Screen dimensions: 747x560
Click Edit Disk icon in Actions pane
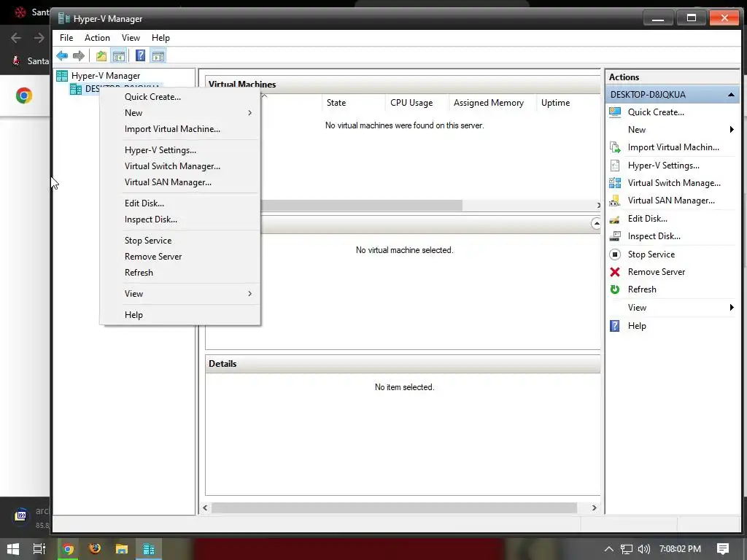(615, 219)
